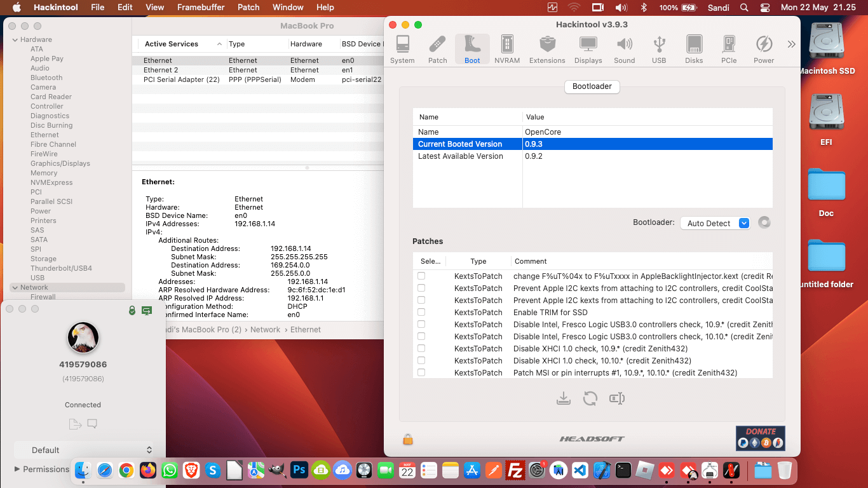Check the Enable TRIM for SSD checkbox

click(421, 312)
